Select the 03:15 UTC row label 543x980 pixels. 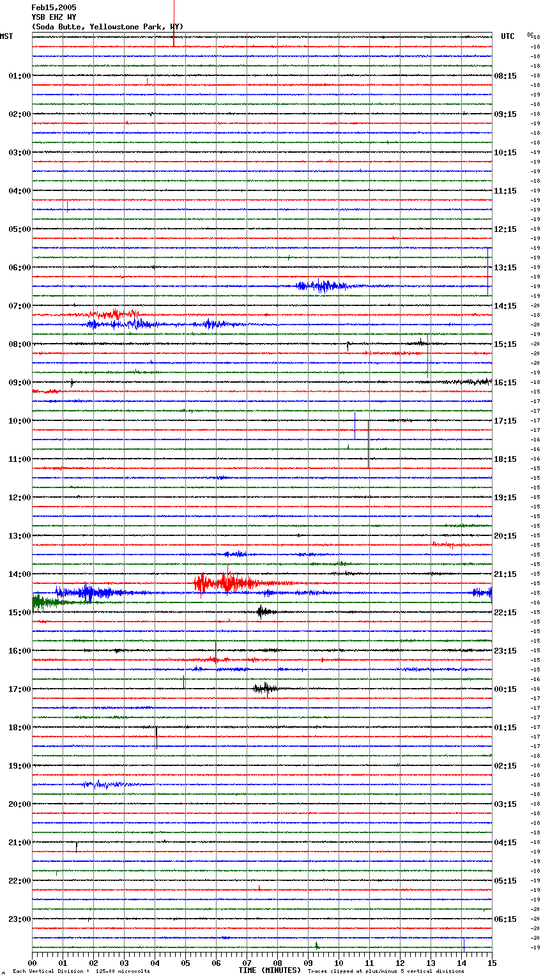coord(505,804)
